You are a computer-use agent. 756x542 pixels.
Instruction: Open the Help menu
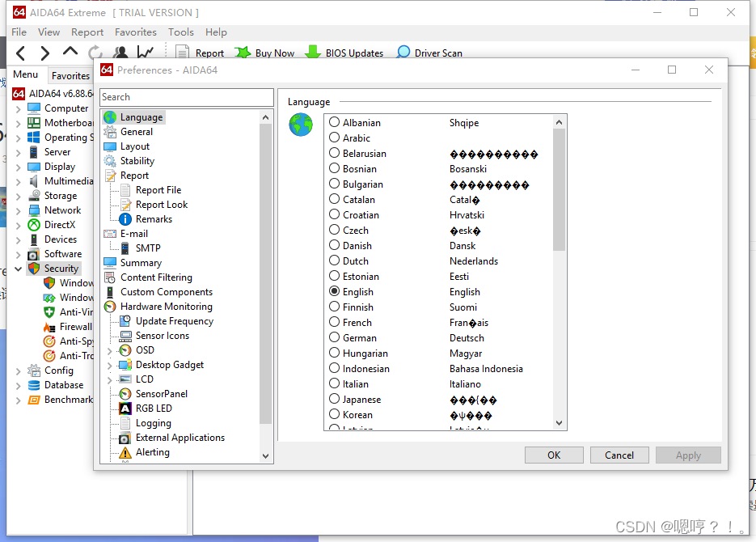coord(216,32)
